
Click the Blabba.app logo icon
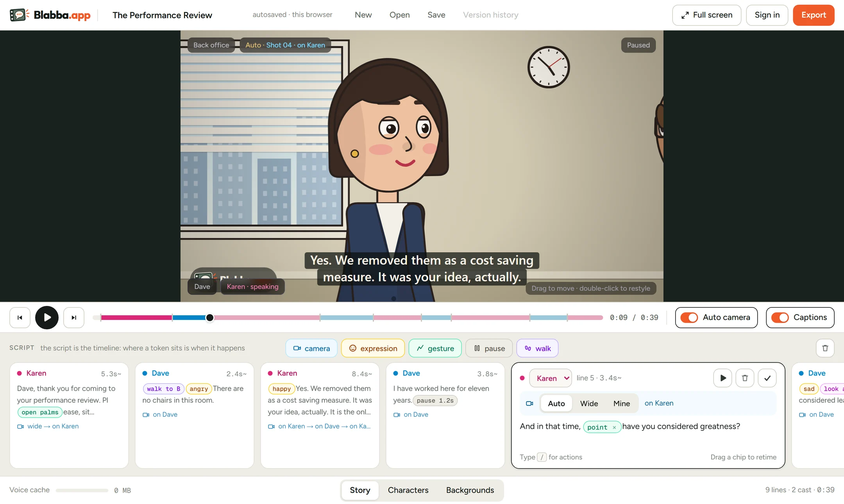[x=19, y=15]
